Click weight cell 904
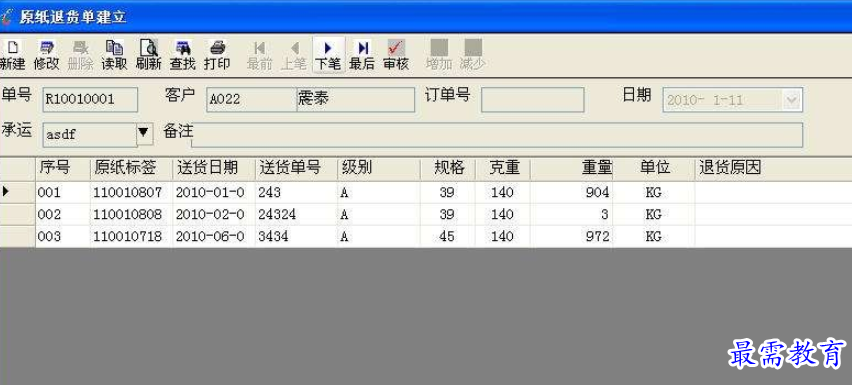852x385 pixels. (572, 192)
